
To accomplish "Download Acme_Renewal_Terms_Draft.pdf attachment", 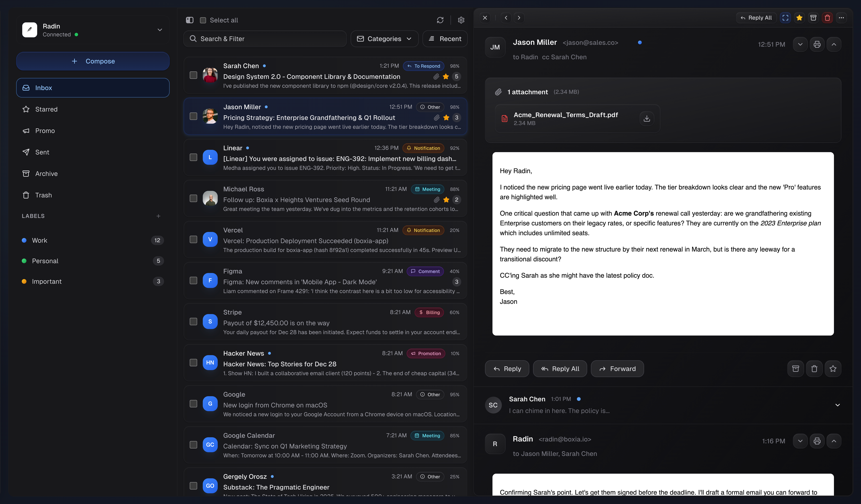I will click(x=646, y=119).
